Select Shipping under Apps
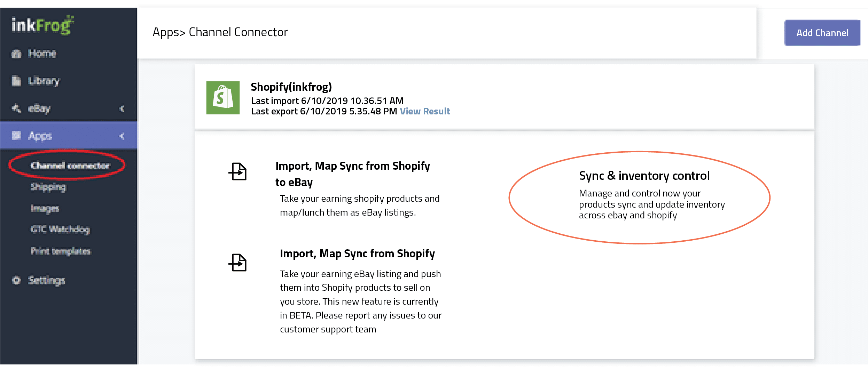 tap(48, 187)
